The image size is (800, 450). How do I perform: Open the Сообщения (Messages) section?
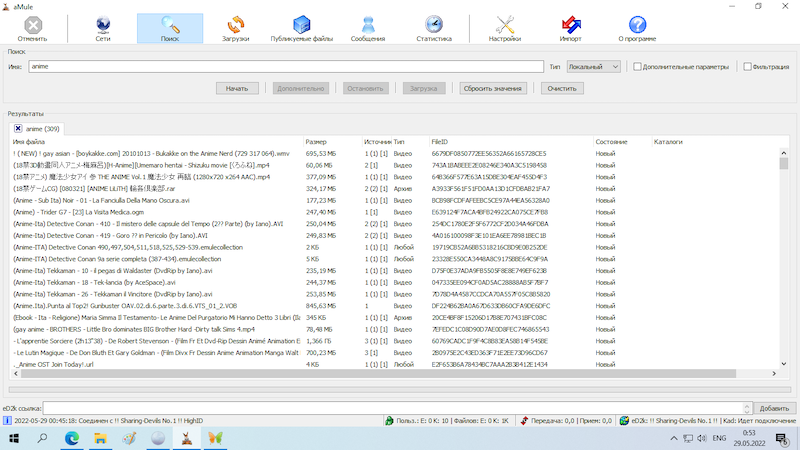(368, 28)
